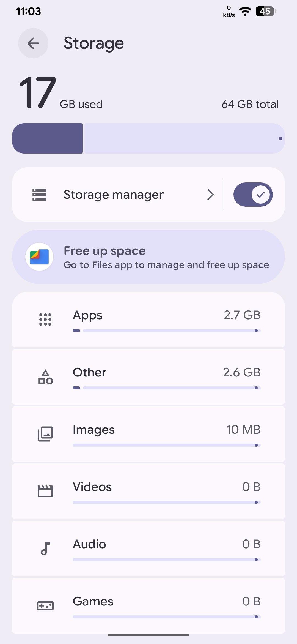Tap the Storage manager list icon
Screen dimensions: 297x644
(x=39, y=195)
